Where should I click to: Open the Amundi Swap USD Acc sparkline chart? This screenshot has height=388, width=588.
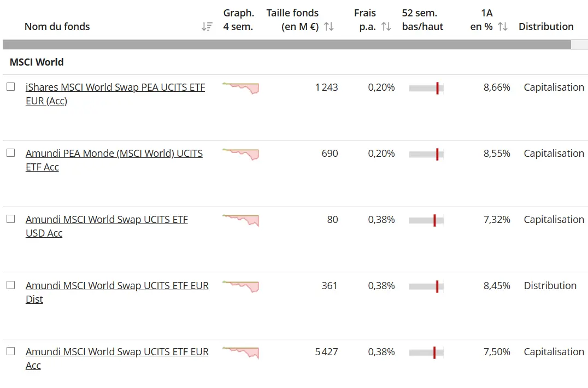point(240,220)
